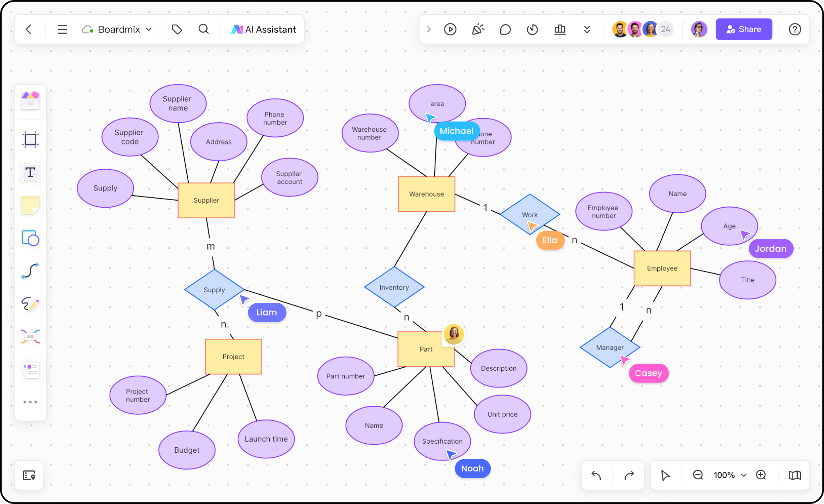Select the sticky note tool
The width and height of the screenshot is (824, 504).
tap(30, 205)
